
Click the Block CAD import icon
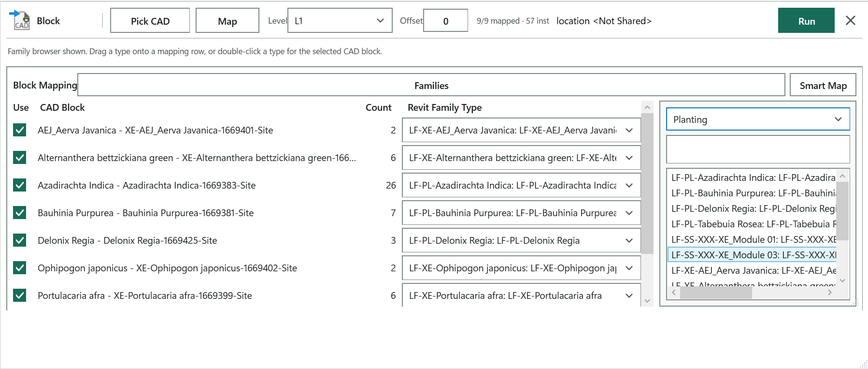pos(20,20)
